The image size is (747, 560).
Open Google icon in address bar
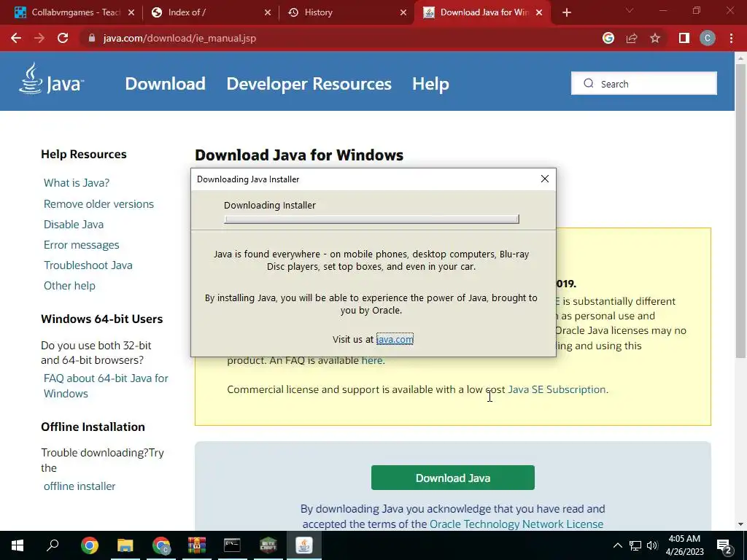pyautogui.click(x=608, y=38)
